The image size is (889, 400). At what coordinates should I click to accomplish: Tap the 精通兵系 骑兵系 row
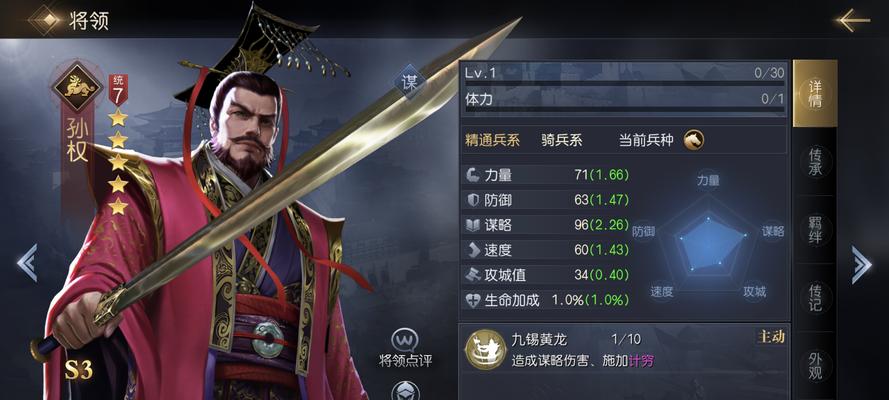pos(623,140)
